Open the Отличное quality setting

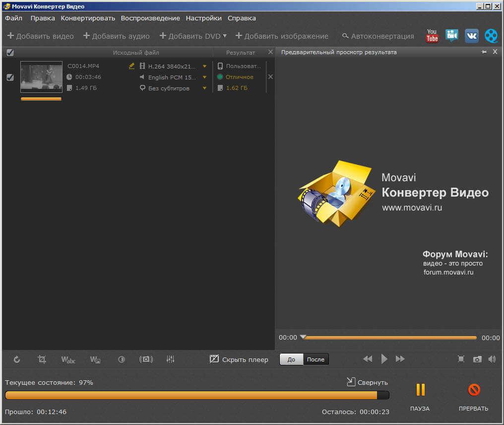[240, 77]
